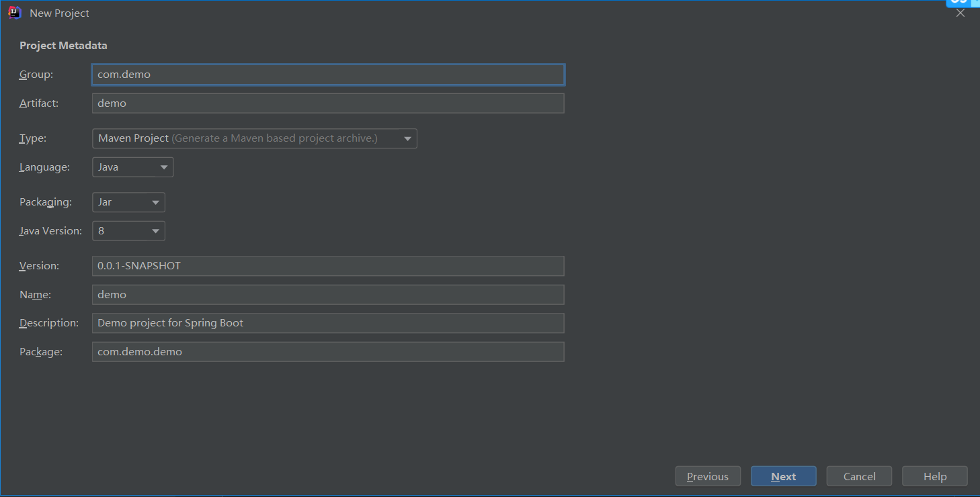Screen dimensions: 980x497
Task: Click the Description label
Action: (x=49, y=323)
